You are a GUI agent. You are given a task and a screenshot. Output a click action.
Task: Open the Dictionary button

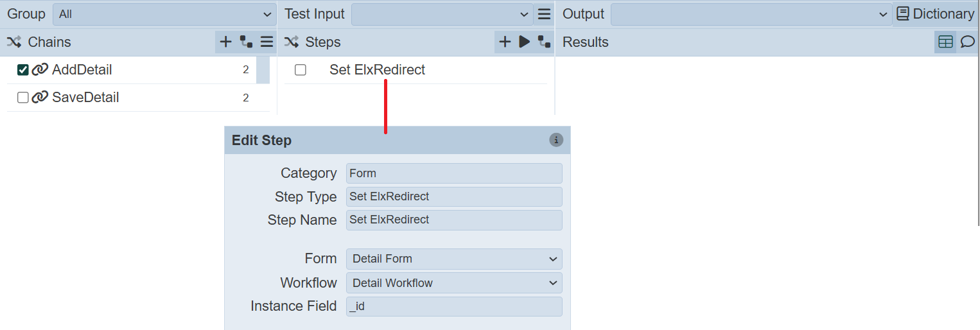coord(935,14)
